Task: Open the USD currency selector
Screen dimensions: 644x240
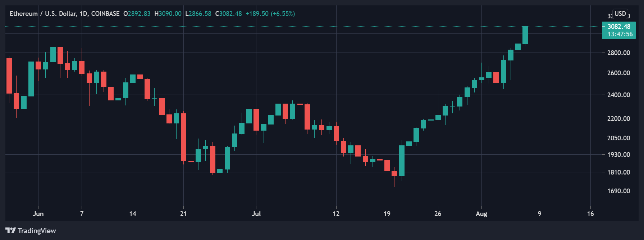Action: tap(620, 14)
